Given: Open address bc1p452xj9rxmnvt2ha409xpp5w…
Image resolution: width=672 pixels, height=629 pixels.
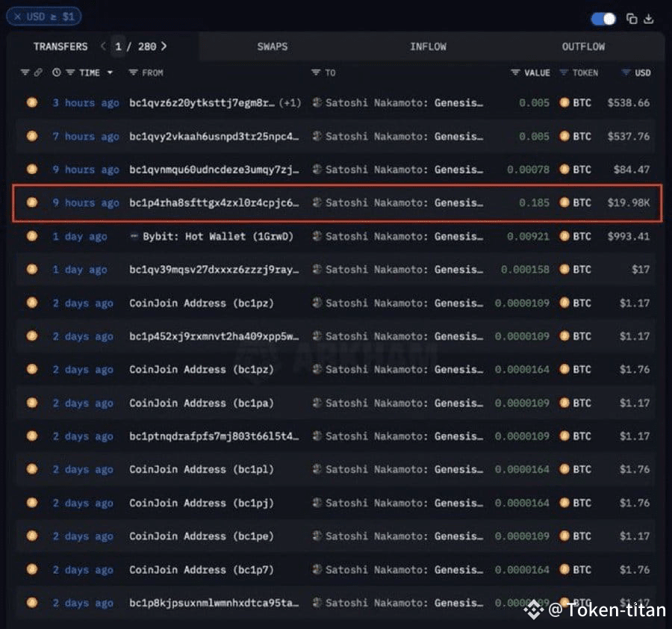Looking at the screenshot, I should click(214, 337).
